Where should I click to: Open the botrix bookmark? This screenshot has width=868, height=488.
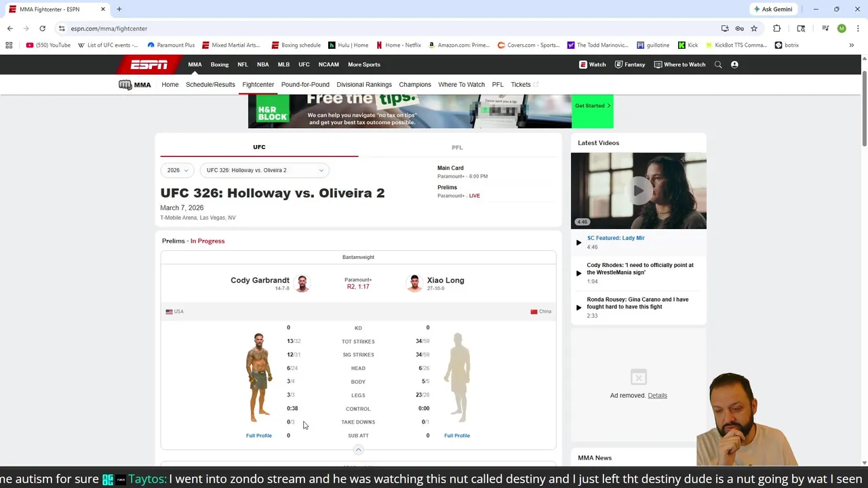[787, 45]
